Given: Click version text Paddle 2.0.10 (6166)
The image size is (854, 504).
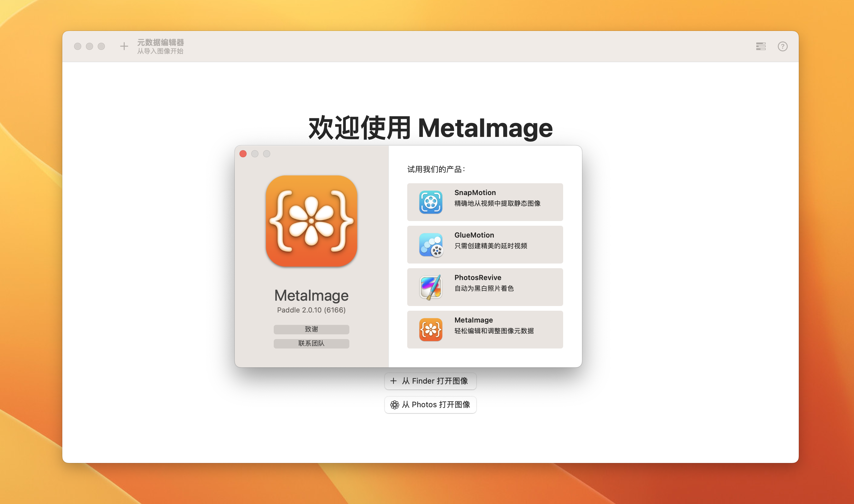Looking at the screenshot, I should (311, 310).
